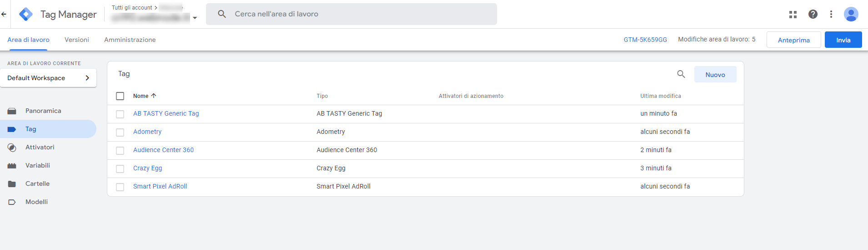Open the three-dot more options menu
This screenshot has height=250, width=868.
831,14
